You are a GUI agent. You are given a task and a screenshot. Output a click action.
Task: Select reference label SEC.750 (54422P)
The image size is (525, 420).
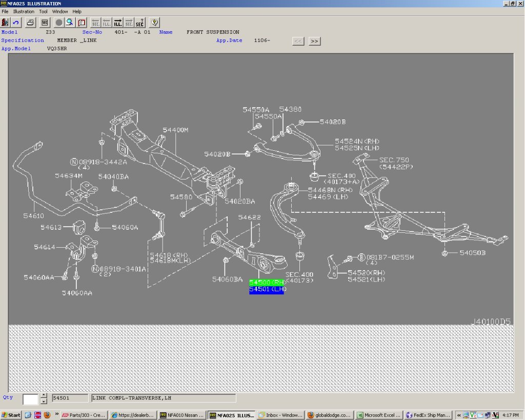coord(396,163)
